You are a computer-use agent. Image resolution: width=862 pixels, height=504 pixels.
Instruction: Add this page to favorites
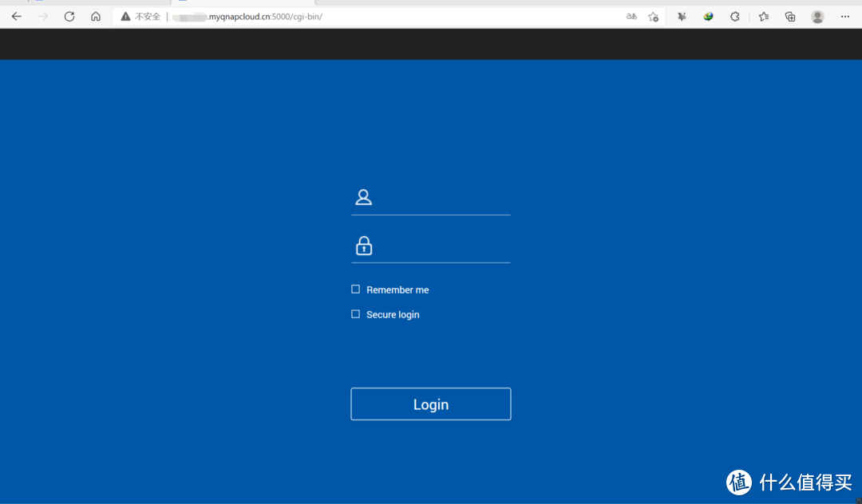tap(653, 17)
